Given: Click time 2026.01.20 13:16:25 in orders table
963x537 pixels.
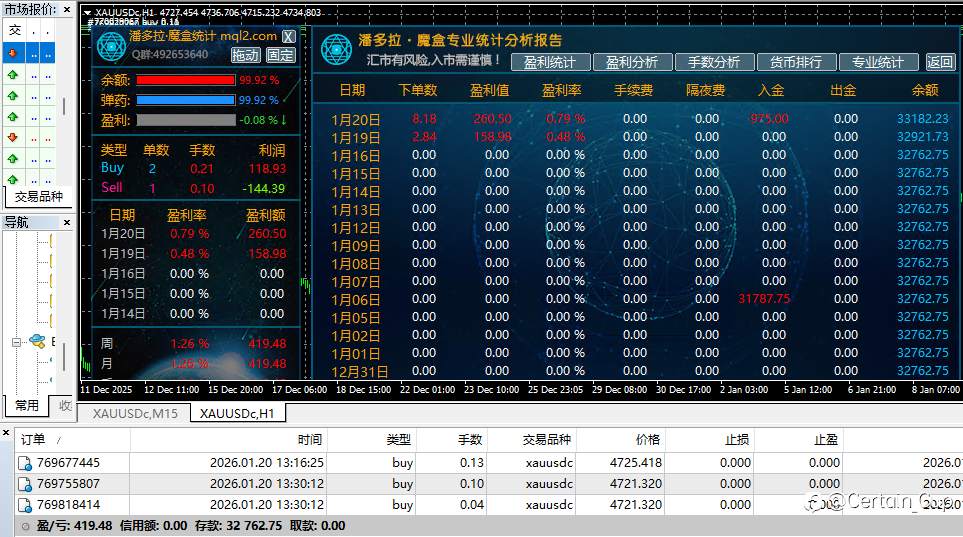Looking at the screenshot, I should (267, 463).
